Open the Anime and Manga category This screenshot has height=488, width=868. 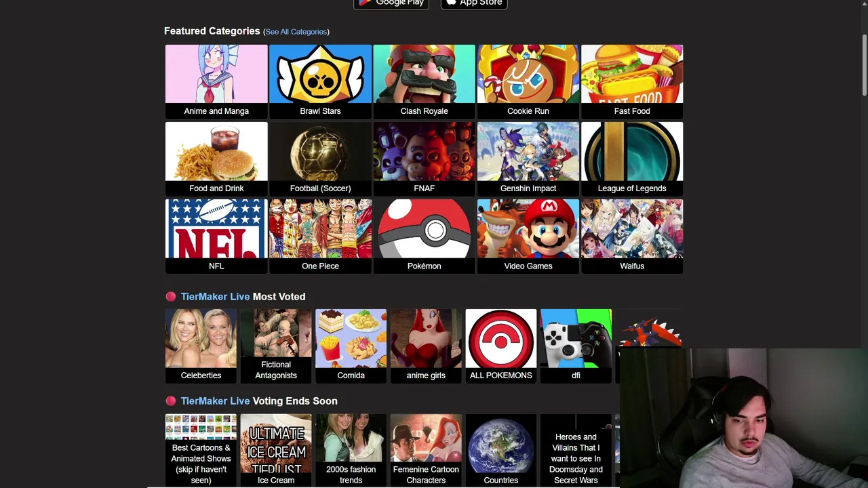pos(216,81)
